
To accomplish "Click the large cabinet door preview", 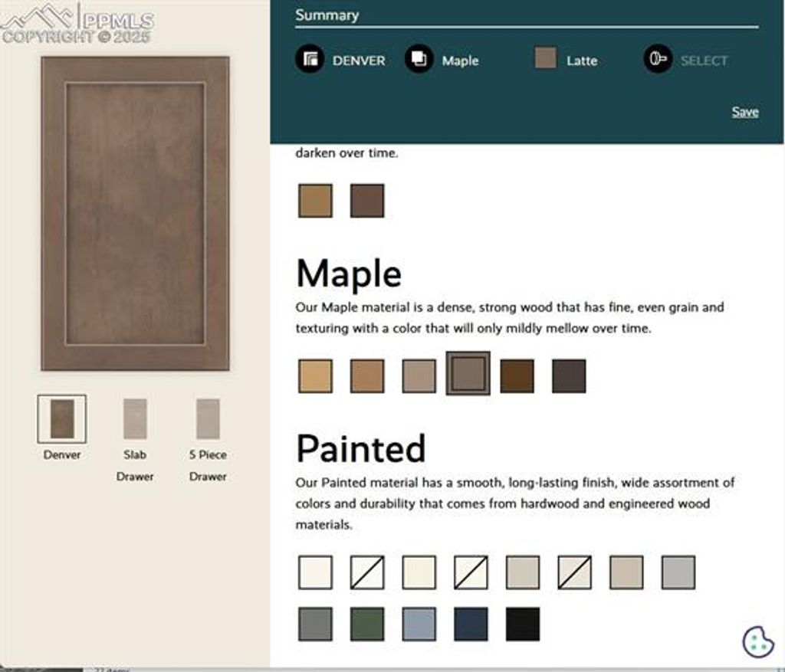I will click(x=135, y=213).
